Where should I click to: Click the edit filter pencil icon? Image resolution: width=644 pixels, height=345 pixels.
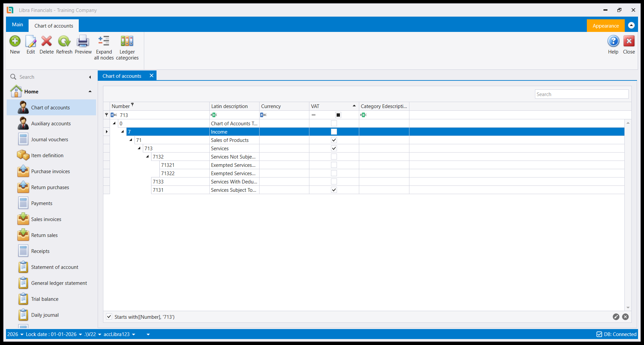click(x=616, y=317)
